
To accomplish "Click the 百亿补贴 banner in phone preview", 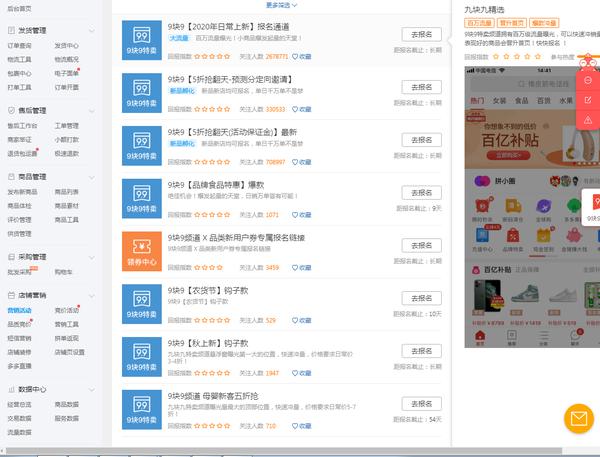I will coord(532,140).
